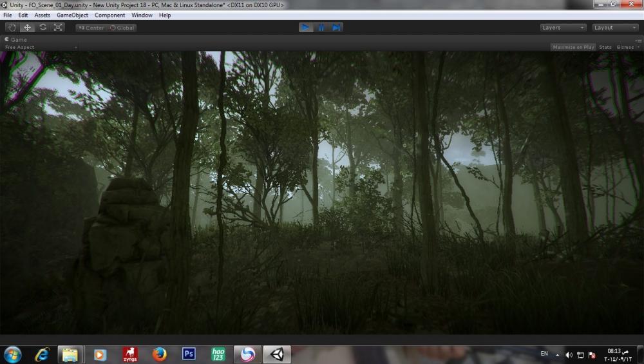Select the Scale tool

tap(59, 28)
